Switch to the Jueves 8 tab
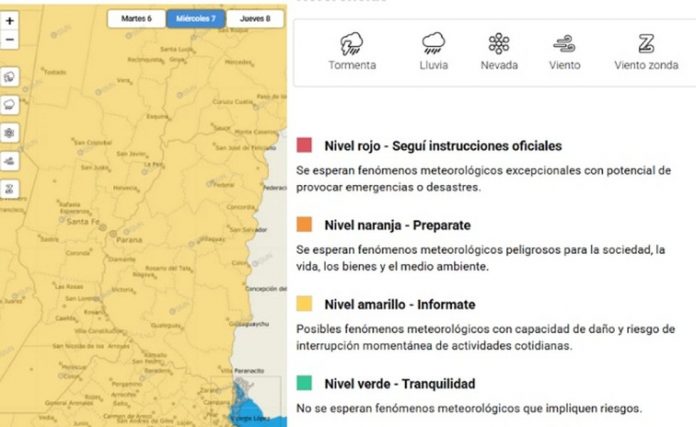 (255, 19)
